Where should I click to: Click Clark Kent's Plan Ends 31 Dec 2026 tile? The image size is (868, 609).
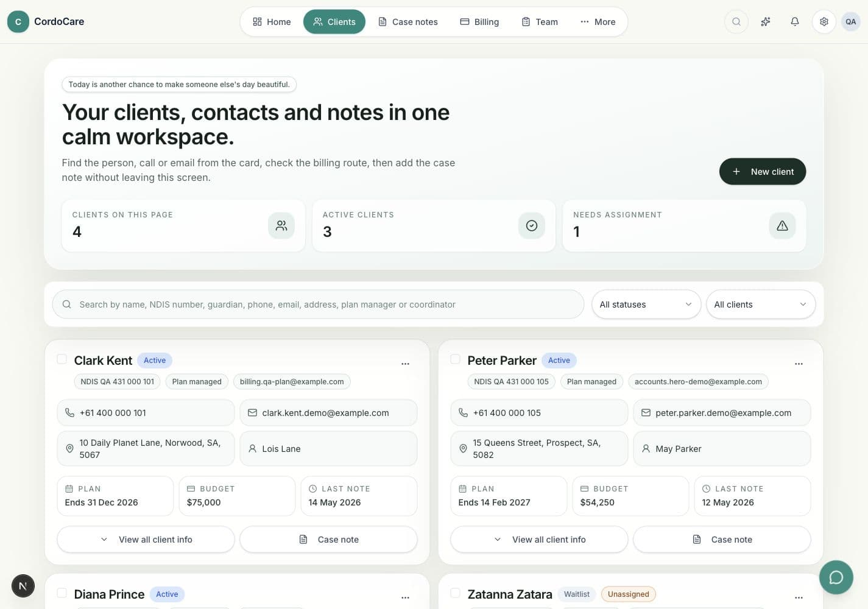tap(115, 496)
